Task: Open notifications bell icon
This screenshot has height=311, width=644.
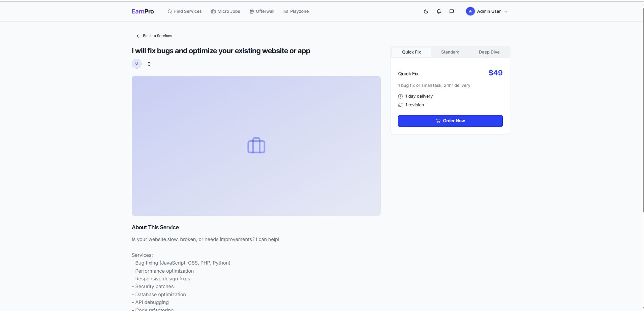Action: pyautogui.click(x=439, y=11)
